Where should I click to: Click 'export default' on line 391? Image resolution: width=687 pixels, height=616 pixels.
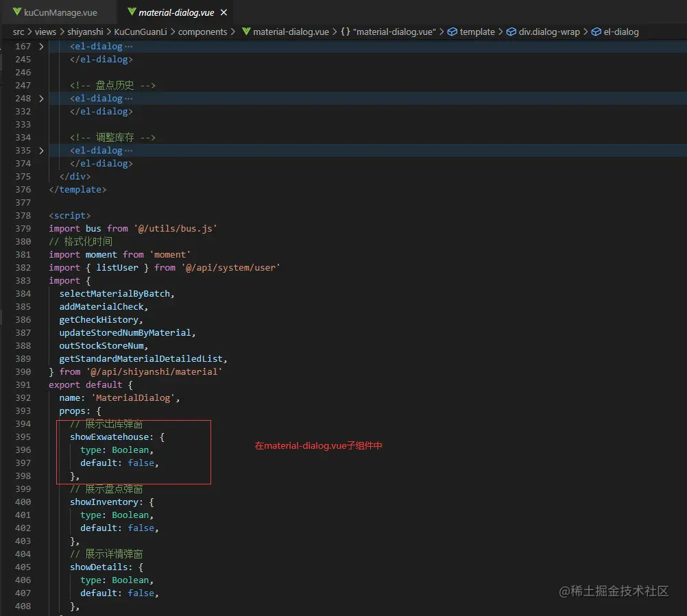(x=86, y=385)
